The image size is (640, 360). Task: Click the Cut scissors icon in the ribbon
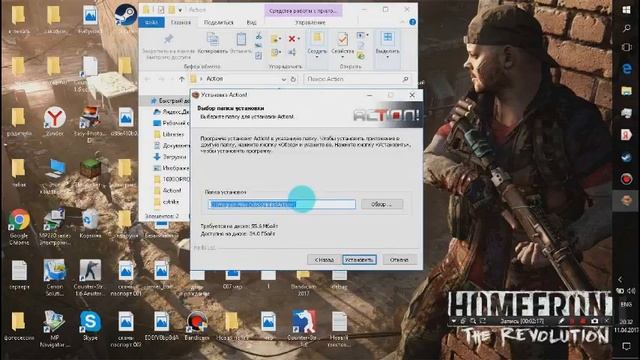coord(259,37)
